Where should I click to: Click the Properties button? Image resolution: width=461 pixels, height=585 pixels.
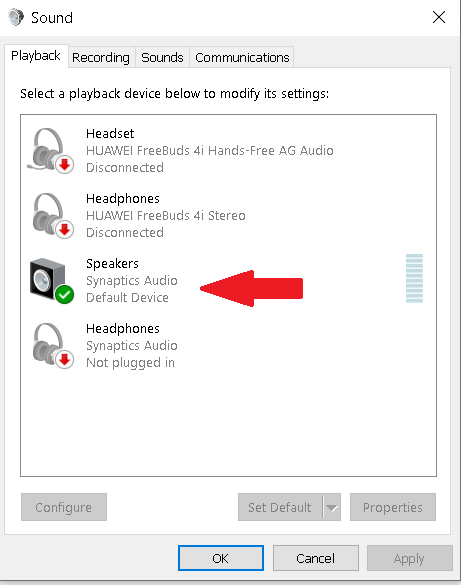(393, 507)
